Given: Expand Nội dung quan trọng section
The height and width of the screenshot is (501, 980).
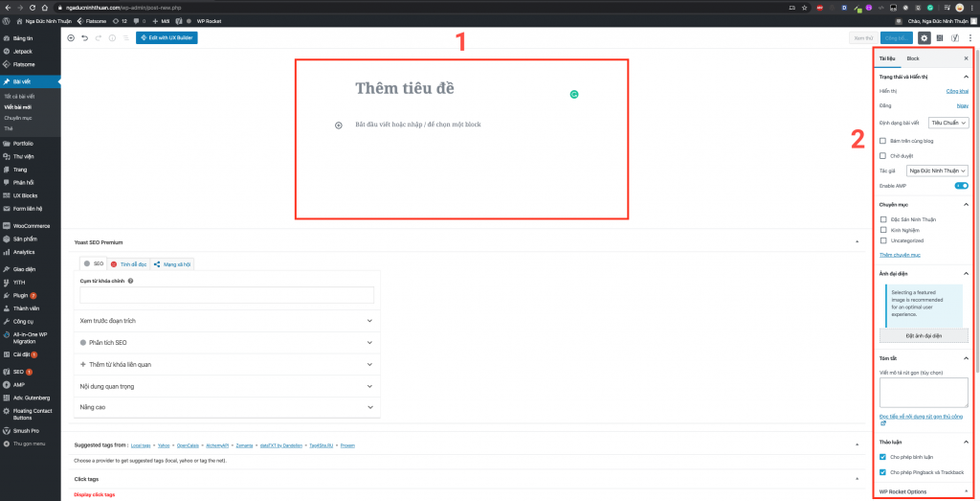Looking at the screenshot, I should click(x=227, y=387).
